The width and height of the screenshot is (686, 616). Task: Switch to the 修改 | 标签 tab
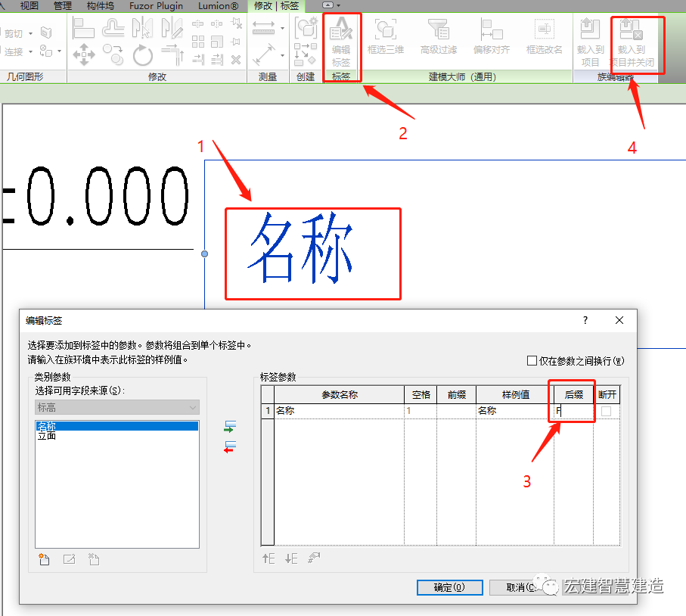[277, 6]
